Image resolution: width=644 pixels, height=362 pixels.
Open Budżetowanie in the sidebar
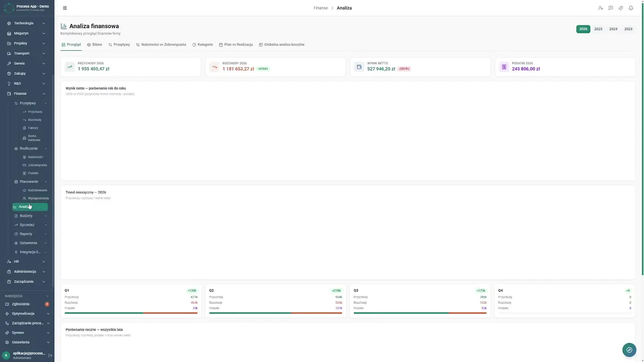point(35,190)
